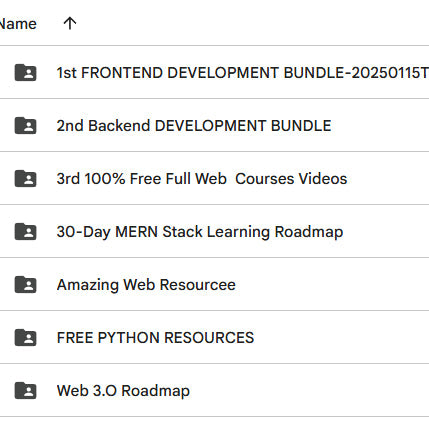Click shared folder icon for Web 3.O Roadmap
Image resolution: width=429 pixels, height=429 pixels.
[25, 391]
